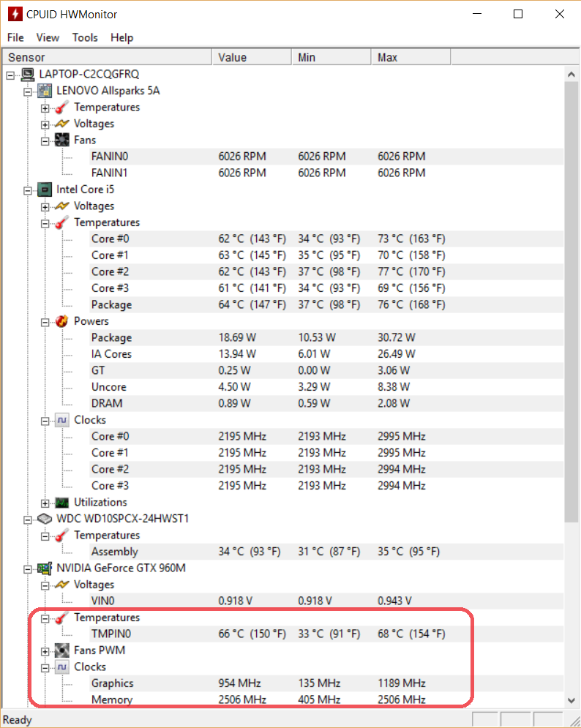Select the FANIN1 row

(326, 173)
